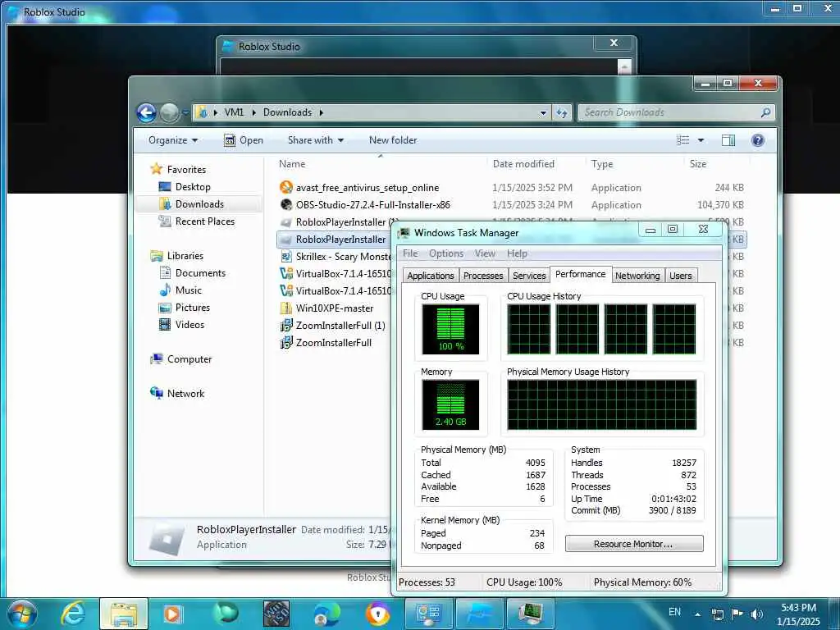Click the Network icon in navigation pane
Screen dimensions: 840x630
[157, 393]
